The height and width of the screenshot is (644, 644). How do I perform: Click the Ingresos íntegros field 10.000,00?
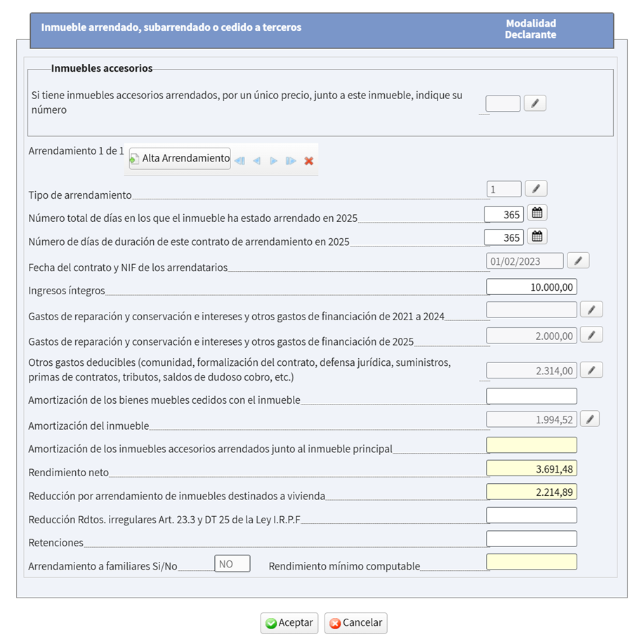pyautogui.click(x=532, y=287)
